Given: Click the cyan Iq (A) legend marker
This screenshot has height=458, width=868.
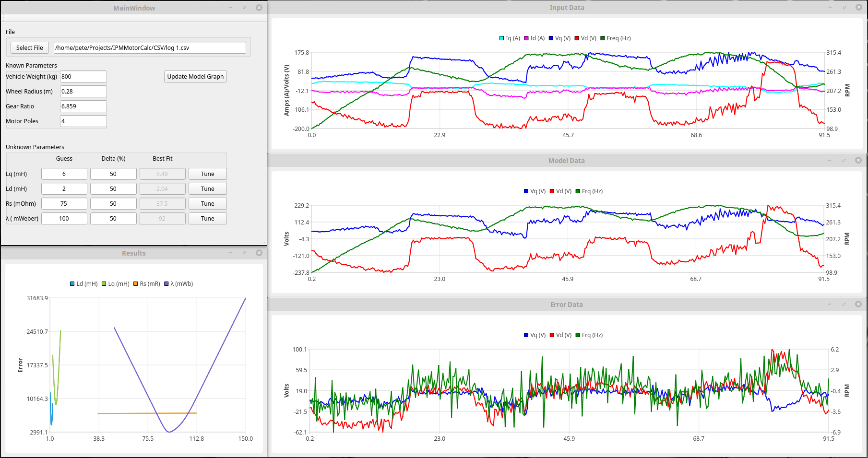Looking at the screenshot, I should (502, 38).
